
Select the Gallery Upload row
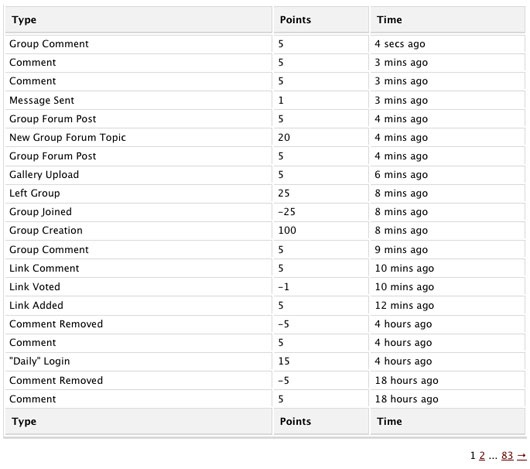[265, 175]
